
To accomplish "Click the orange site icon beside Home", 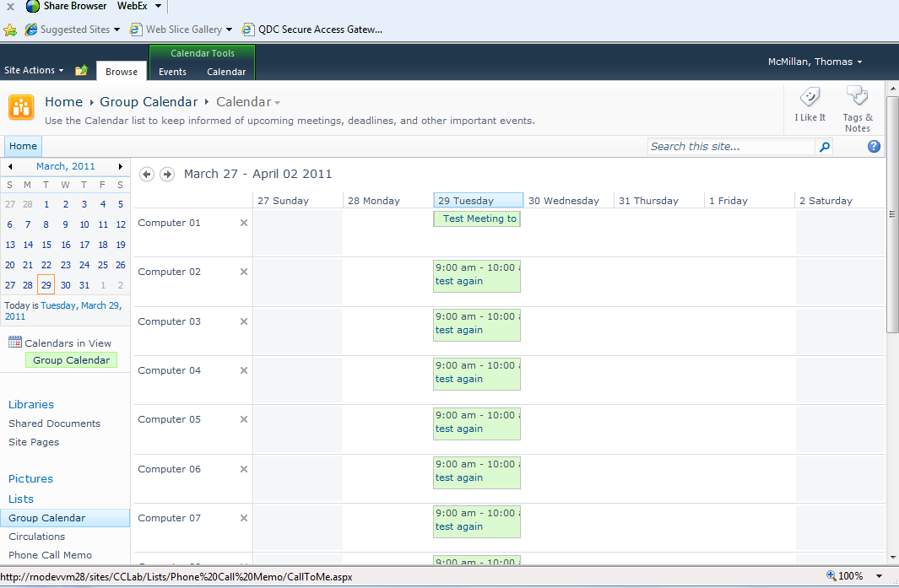I will coord(21,107).
